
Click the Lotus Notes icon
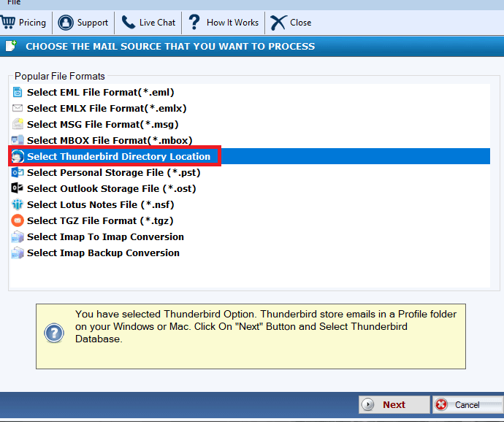coord(18,204)
